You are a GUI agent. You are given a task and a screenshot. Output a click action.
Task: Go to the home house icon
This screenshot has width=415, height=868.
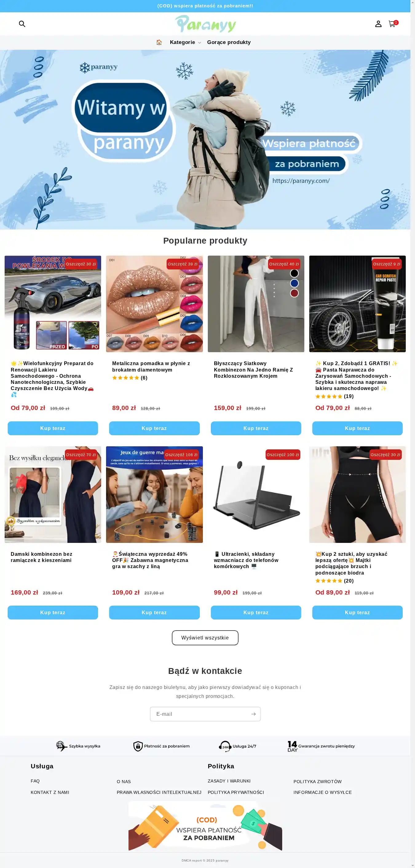click(159, 42)
